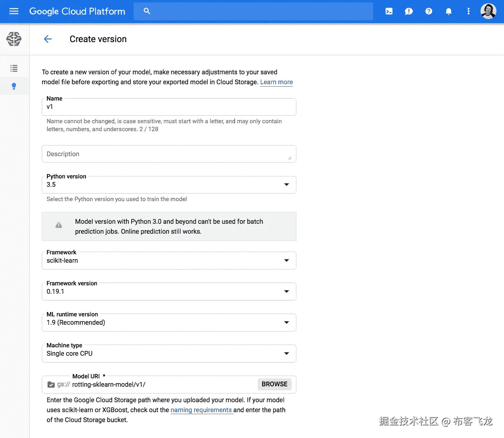Image resolution: width=504 pixels, height=438 pixels.
Task: Select the lightbulb Models sidebar item
Action: point(14,86)
